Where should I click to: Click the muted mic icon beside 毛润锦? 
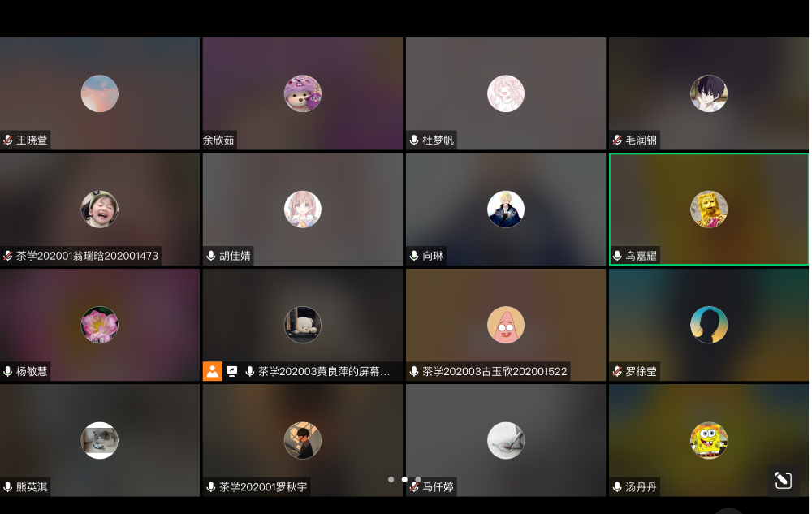click(617, 140)
